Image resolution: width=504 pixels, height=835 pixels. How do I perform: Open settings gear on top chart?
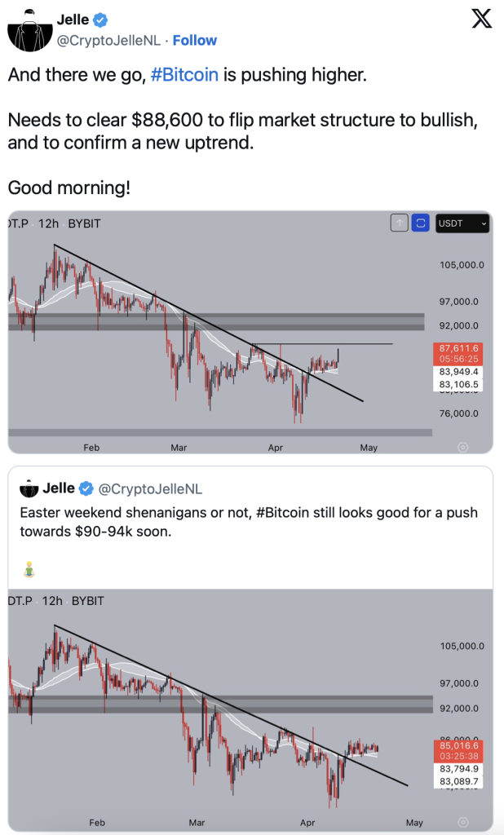(462, 448)
